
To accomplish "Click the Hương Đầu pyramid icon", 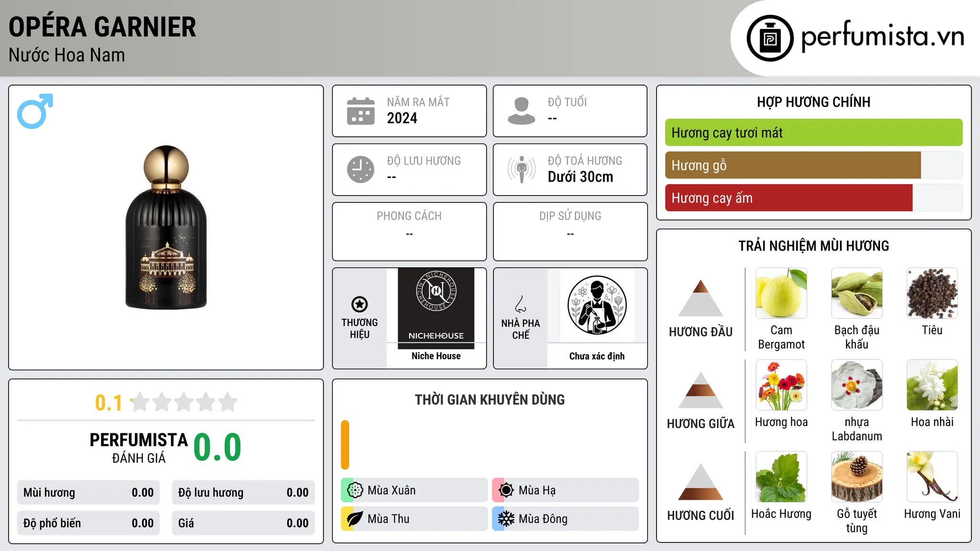I will coord(701,298).
